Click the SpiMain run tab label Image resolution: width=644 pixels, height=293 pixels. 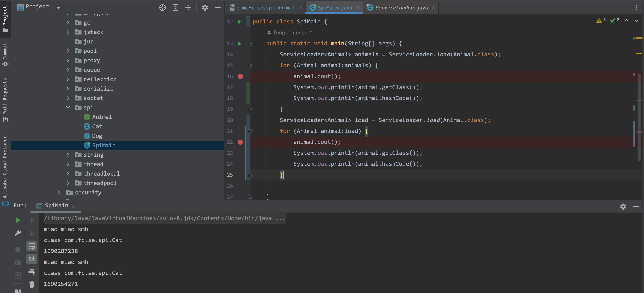(x=56, y=206)
